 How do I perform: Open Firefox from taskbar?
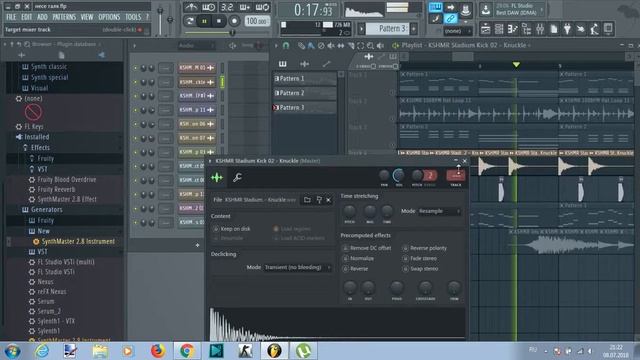(x=158, y=351)
